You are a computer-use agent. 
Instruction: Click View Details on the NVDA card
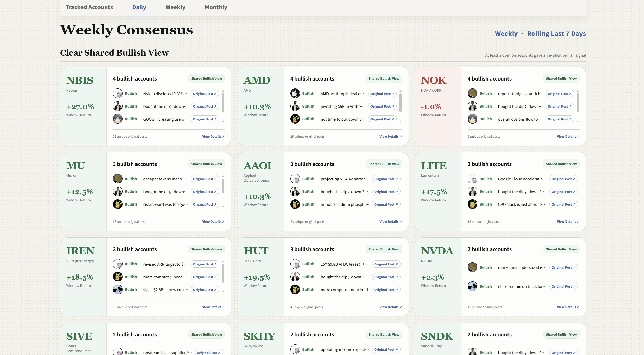568,307
